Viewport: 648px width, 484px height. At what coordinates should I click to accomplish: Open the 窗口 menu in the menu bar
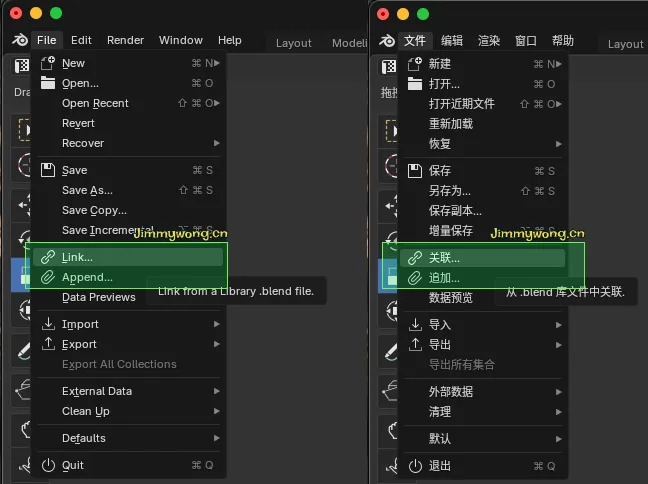[x=525, y=41]
